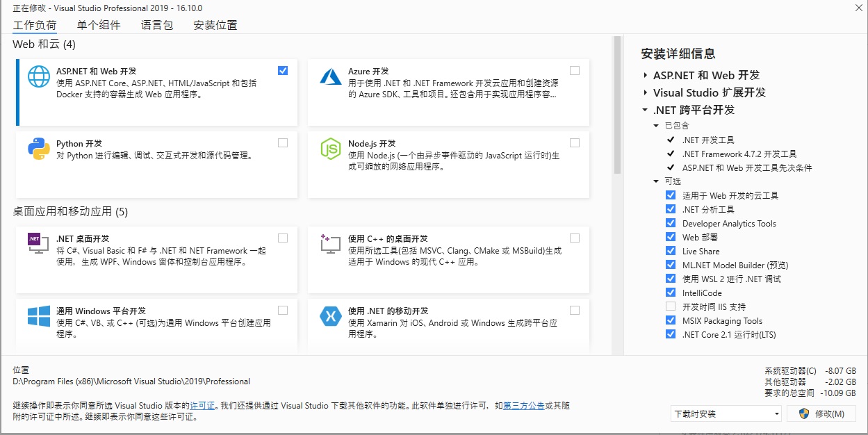The height and width of the screenshot is (435, 868).
Task: Open the 下载时安装 install mode dropdown
Action: pos(726,413)
